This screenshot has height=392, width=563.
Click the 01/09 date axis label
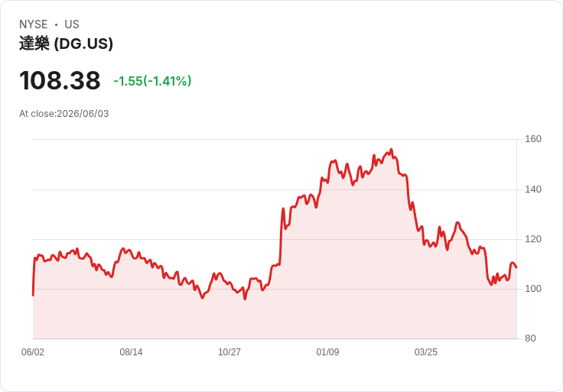pos(327,352)
